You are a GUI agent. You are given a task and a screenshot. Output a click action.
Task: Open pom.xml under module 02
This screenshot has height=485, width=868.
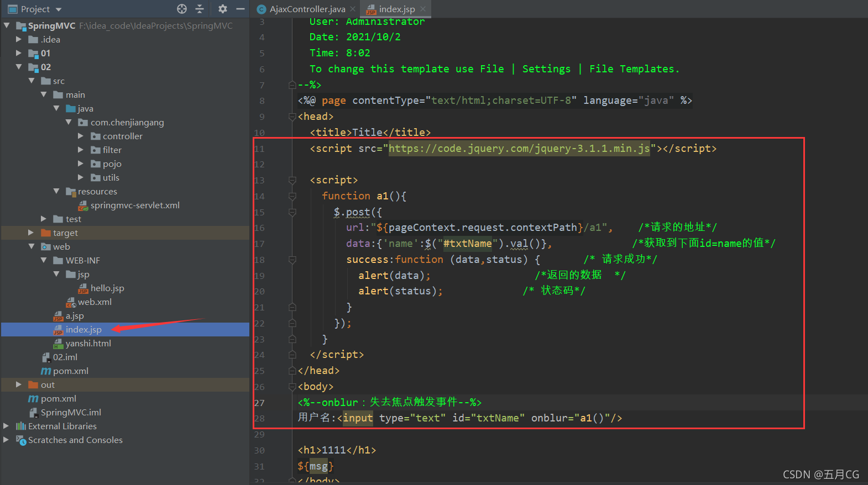71,371
